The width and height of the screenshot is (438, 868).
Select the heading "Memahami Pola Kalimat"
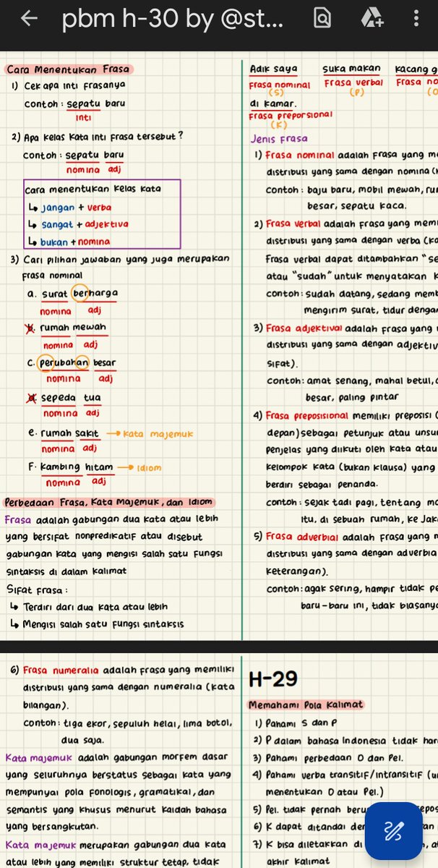(306, 705)
